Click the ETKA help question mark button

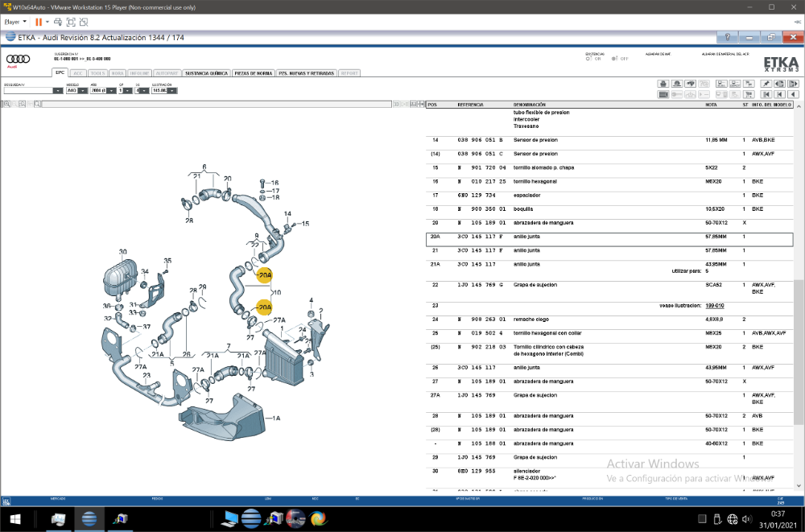728,38
